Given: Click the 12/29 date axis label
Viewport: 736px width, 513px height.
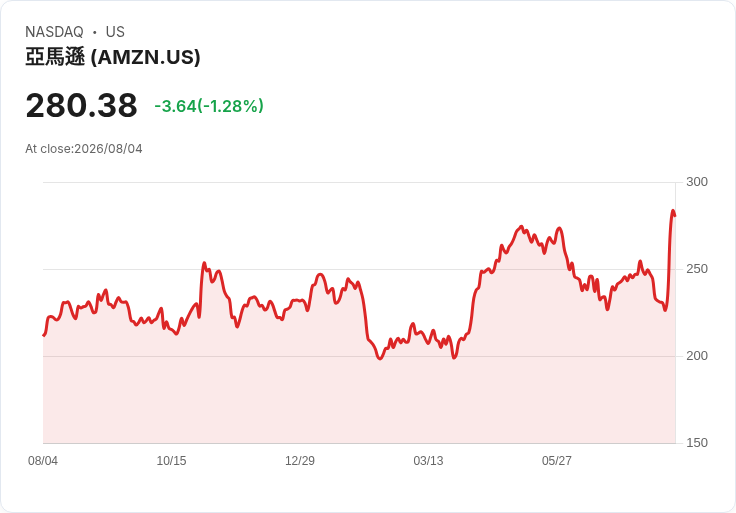Looking at the screenshot, I should pyautogui.click(x=300, y=460).
